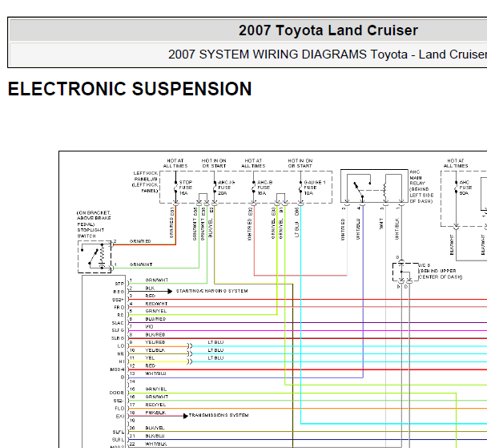Click the AHC-B FUSE 10A label

[x=264, y=188]
